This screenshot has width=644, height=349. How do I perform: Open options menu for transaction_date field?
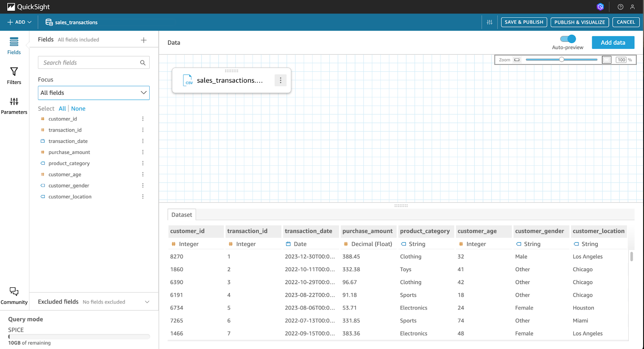tap(142, 141)
